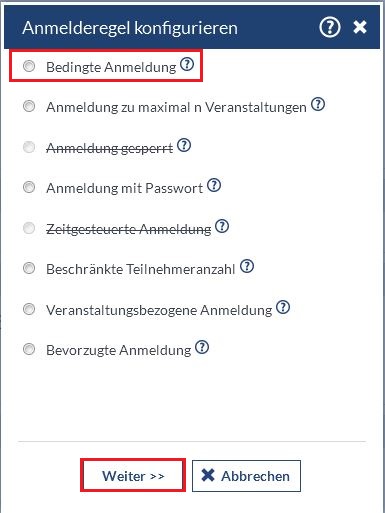Cancel with the Abbrechen button
Screen dimensions: 385x513
(x=246, y=476)
